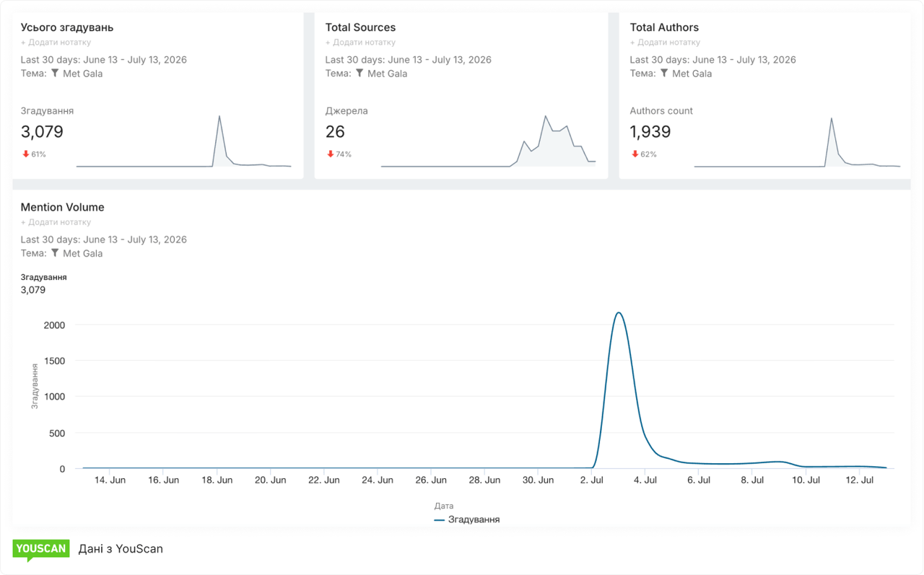Add a note to the Total Authors card
924x575 pixels.
665,43
